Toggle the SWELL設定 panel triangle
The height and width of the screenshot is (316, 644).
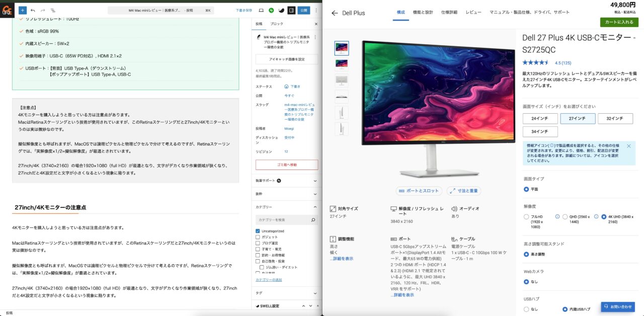[x=317, y=306]
